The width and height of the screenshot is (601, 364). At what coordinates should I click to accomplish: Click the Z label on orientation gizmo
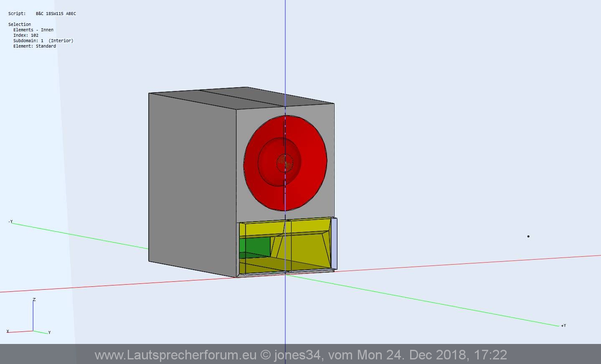click(x=34, y=300)
